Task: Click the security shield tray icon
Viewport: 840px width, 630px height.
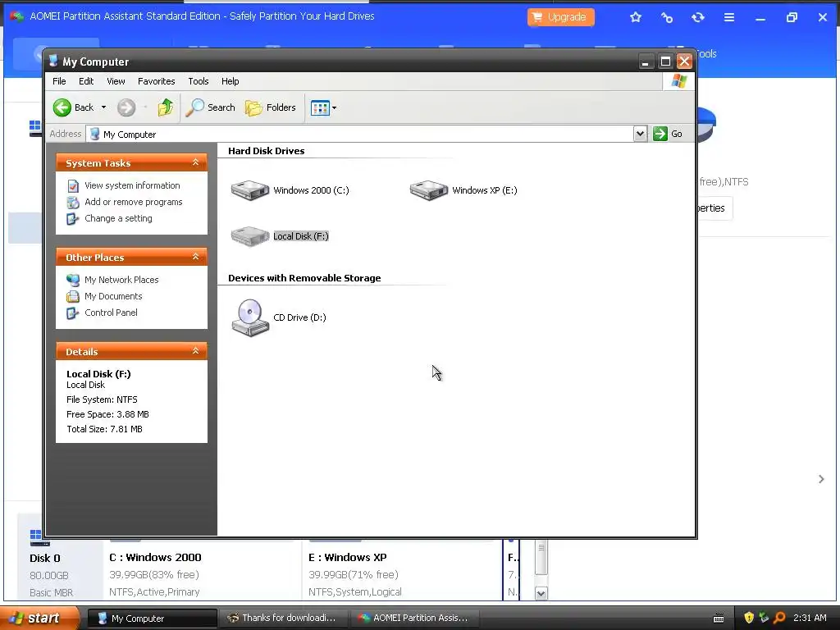Action: 749,619
